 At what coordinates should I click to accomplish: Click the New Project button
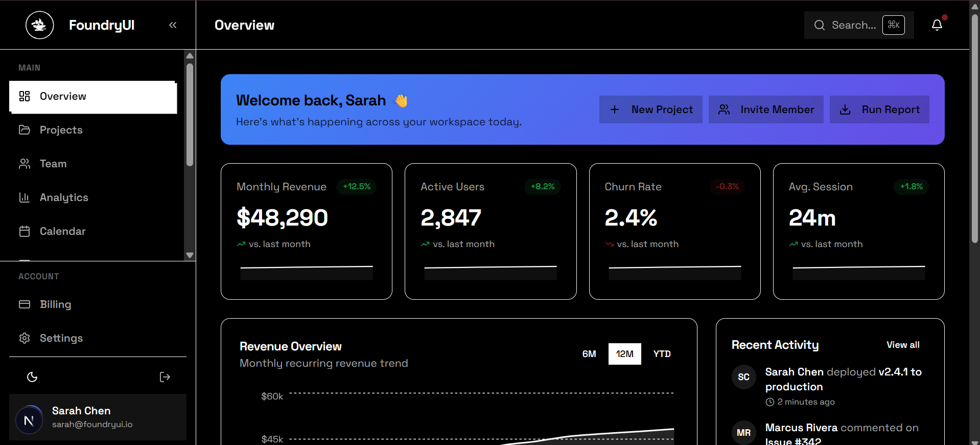pos(651,109)
